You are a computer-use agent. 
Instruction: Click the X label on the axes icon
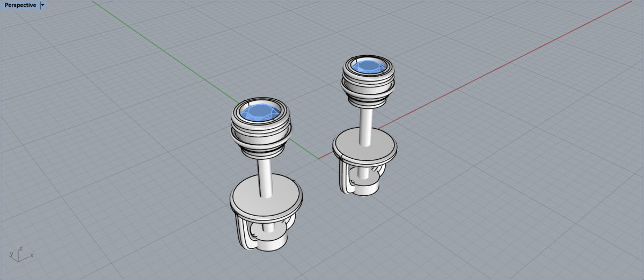coord(32,256)
